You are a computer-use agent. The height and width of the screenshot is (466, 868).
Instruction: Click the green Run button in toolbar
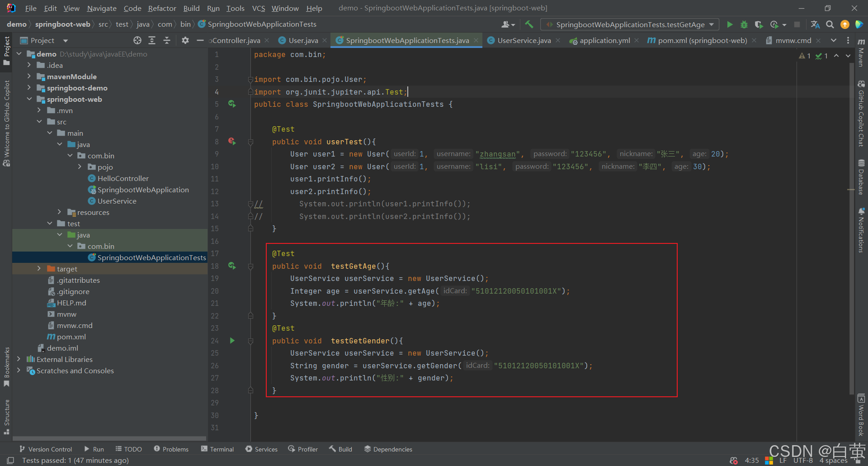(730, 24)
